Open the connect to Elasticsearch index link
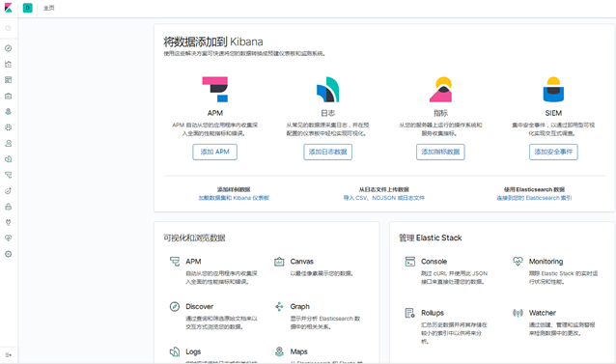 coord(534,198)
